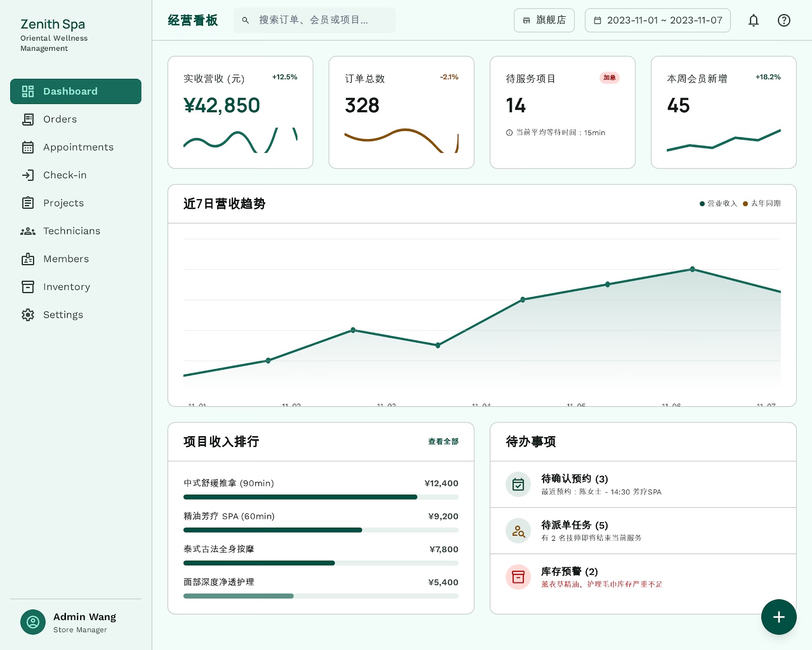Viewport: 812px width, 650px height.
Task: Click the 加急 urgent badge
Action: [x=610, y=78]
